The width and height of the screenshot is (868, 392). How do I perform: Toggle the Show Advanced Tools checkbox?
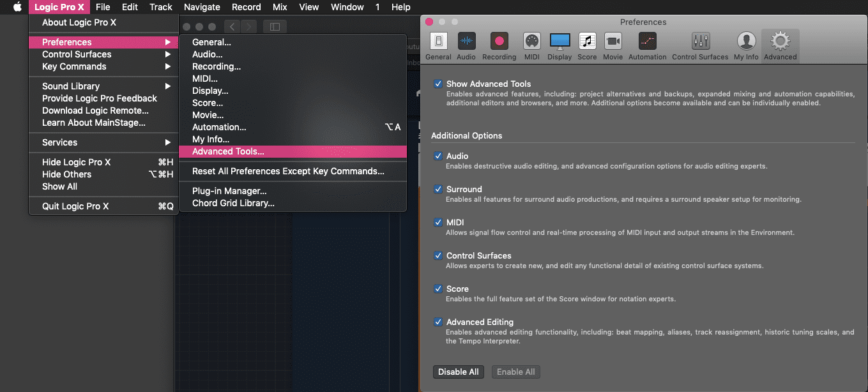(438, 84)
